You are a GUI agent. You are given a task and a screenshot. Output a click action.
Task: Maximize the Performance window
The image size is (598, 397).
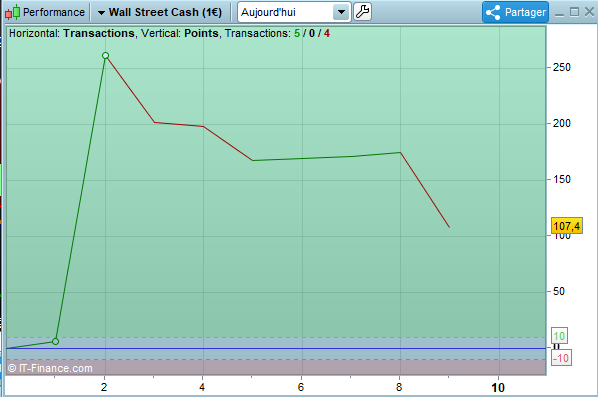574,12
